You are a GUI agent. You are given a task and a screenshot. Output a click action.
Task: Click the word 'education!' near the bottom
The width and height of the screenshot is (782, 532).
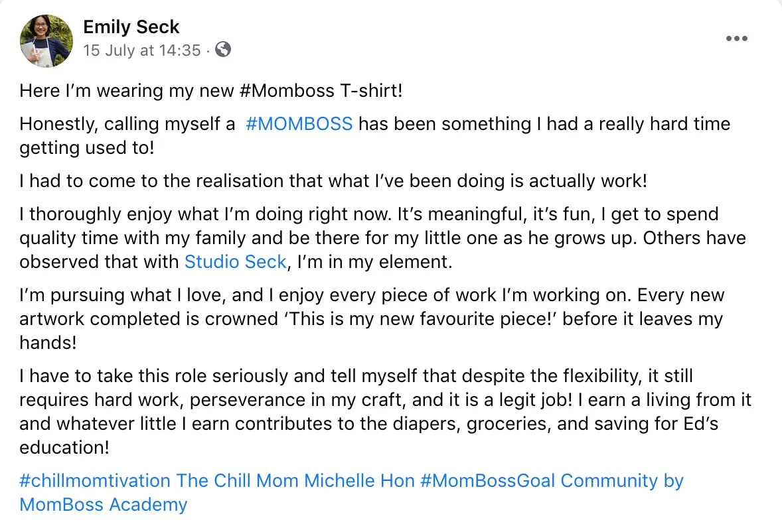click(x=64, y=447)
